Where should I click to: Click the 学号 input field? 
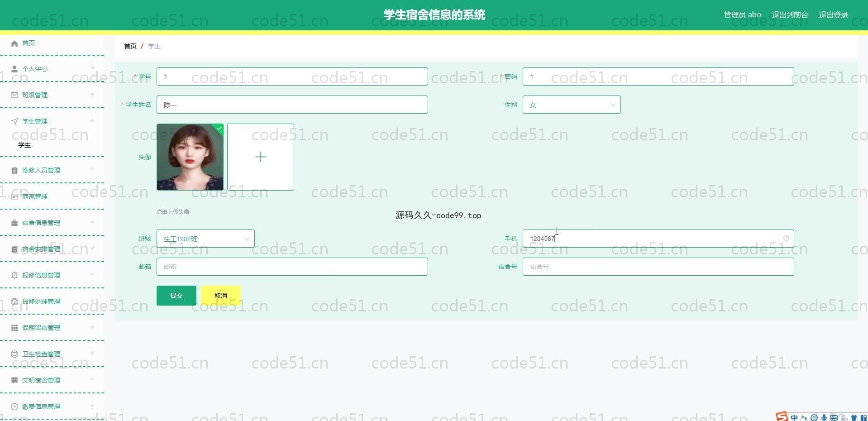pos(292,77)
